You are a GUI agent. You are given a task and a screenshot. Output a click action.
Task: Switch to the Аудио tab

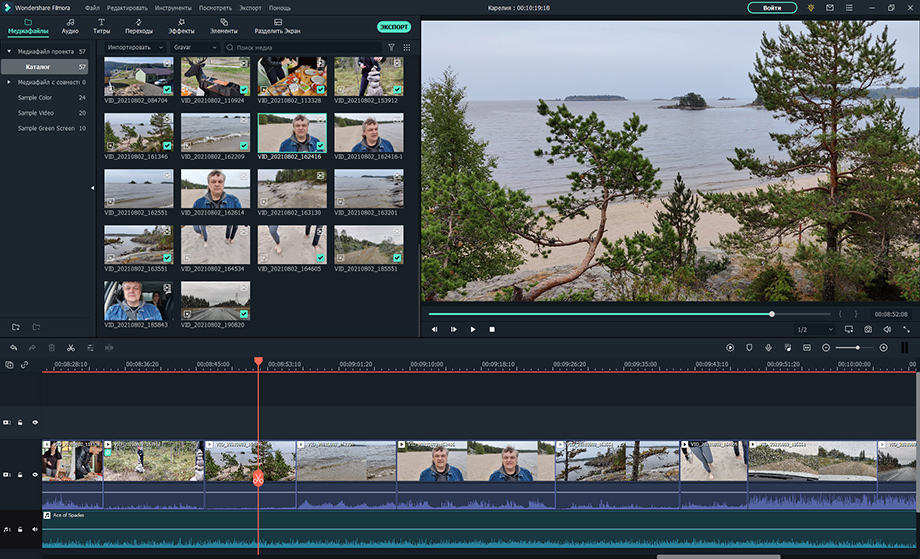coord(70,26)
